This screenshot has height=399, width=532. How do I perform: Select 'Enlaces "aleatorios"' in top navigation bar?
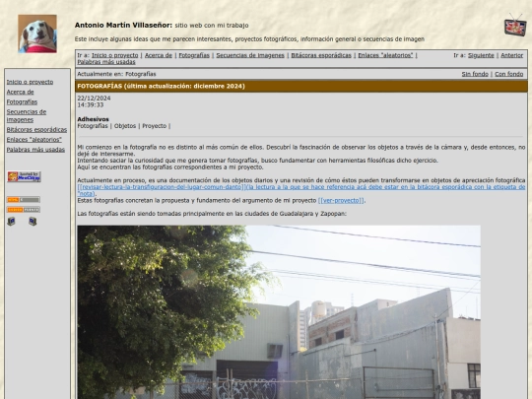(x=385, y=55)
